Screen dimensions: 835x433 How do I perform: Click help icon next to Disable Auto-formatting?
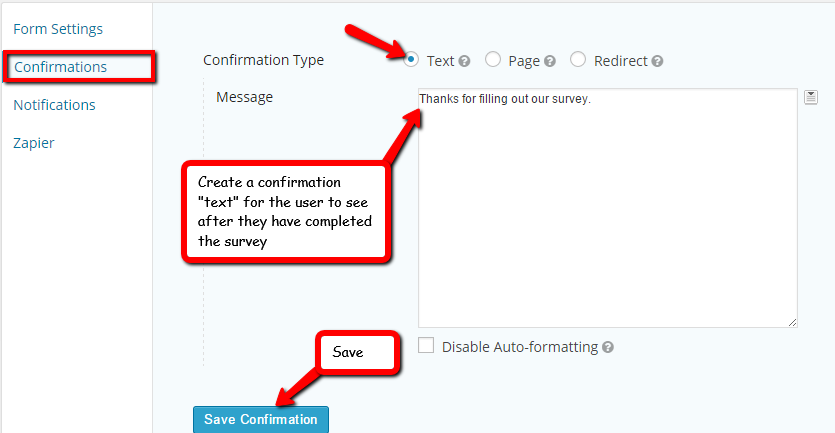click(x=608, y=348)
